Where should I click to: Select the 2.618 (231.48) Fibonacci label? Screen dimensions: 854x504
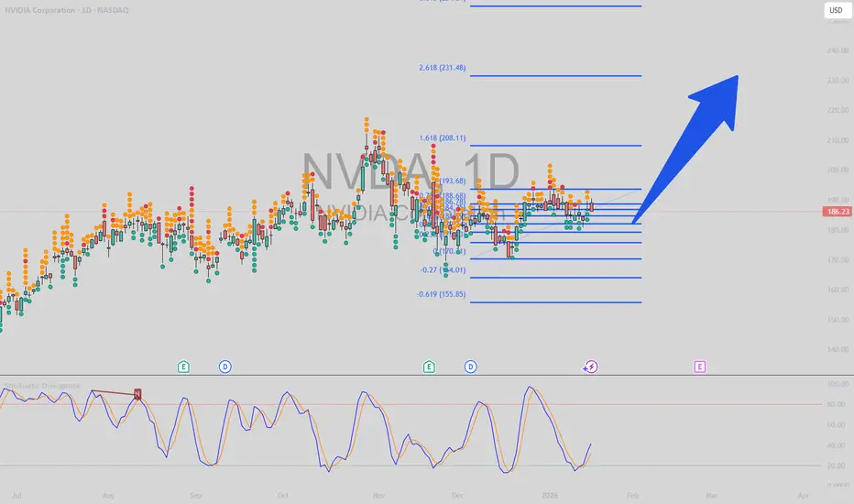click(443, 68)
